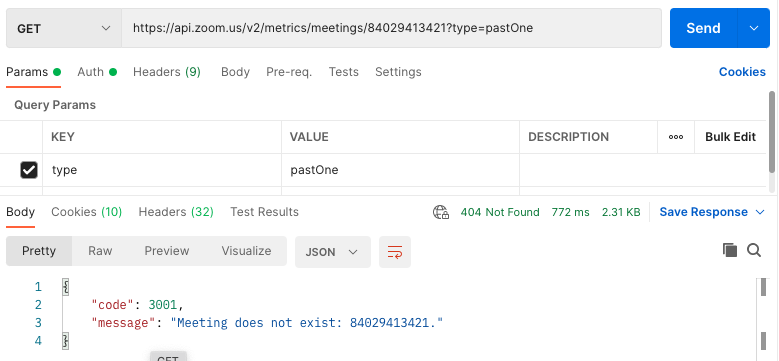Click the KEY column header
The height and width of the screenshot is (361, 779).
(x=63, y=137)
